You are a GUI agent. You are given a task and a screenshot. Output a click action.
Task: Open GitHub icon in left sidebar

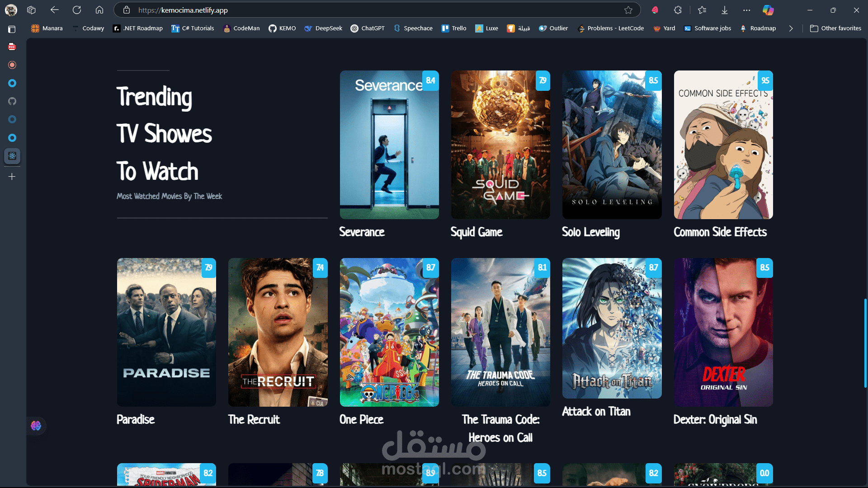click(12, 101)
